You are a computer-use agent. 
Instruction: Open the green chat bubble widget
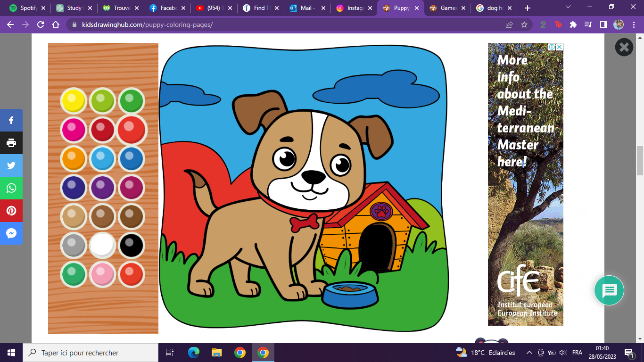609,290
